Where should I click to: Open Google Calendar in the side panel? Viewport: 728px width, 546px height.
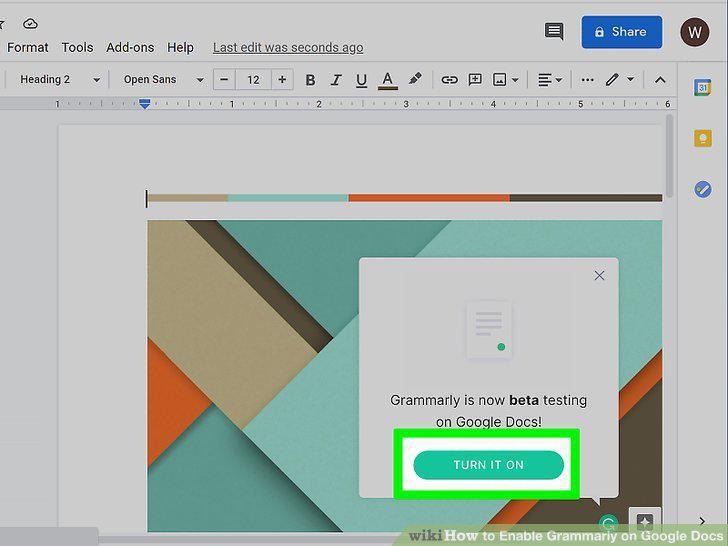click(x=702, y=87)
